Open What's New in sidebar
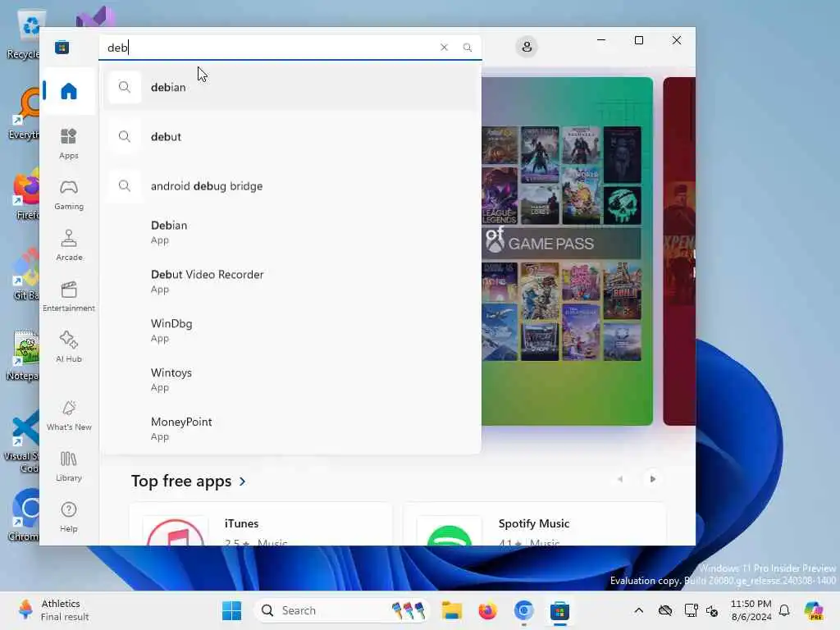This screenshot has height=630, width=840. (x=69, y=415)
